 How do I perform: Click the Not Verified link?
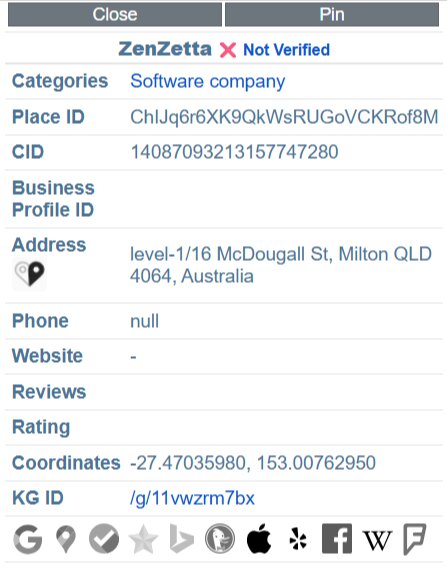[x=287, y=50]
